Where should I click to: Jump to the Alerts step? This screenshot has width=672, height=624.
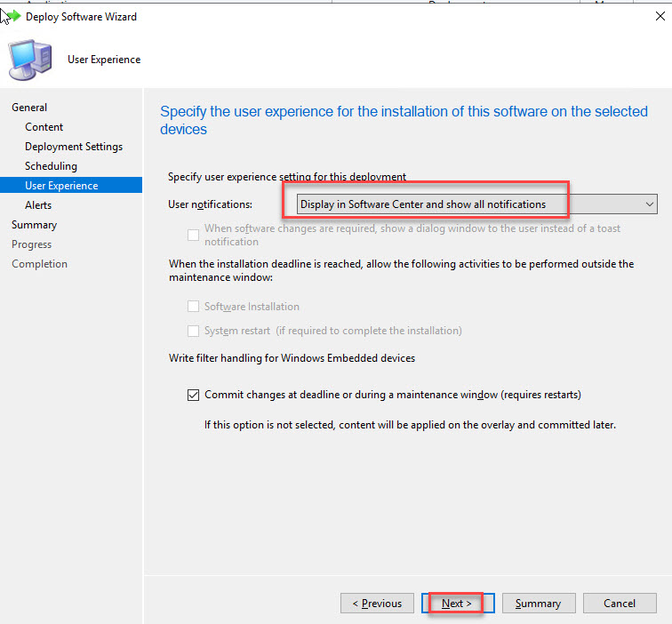tap(38, 205)
